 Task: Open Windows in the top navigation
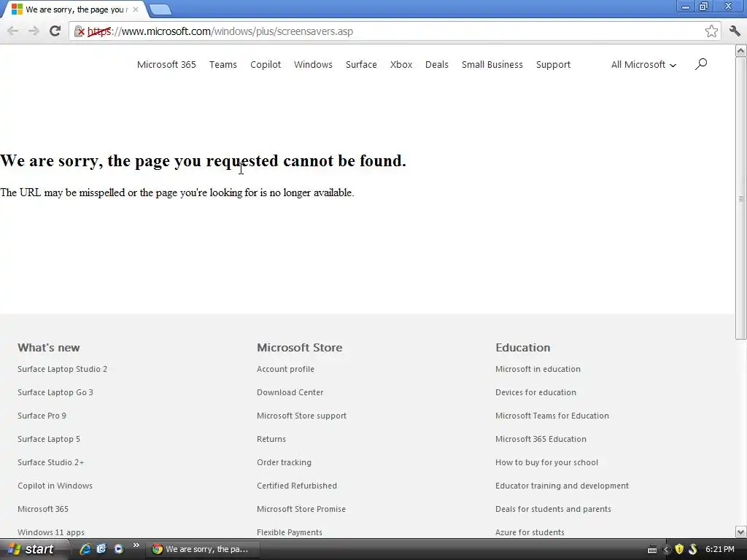pos(313,65)
